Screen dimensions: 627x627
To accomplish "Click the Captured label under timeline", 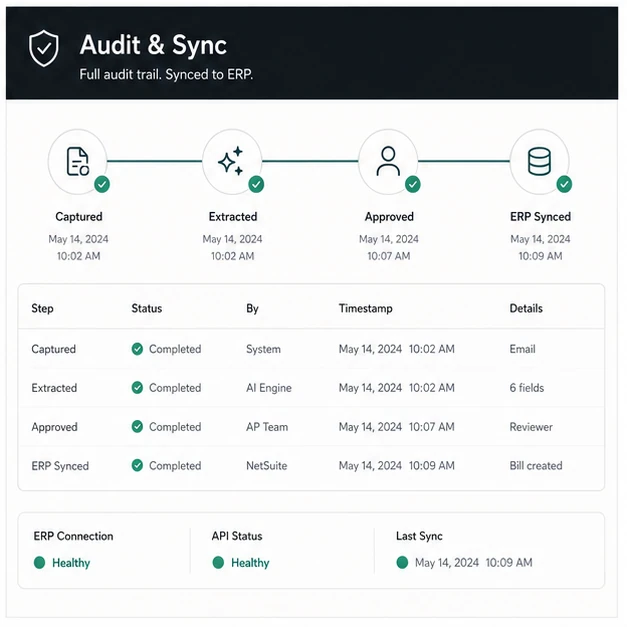I will pyautogui.click(x=79, y=217).
